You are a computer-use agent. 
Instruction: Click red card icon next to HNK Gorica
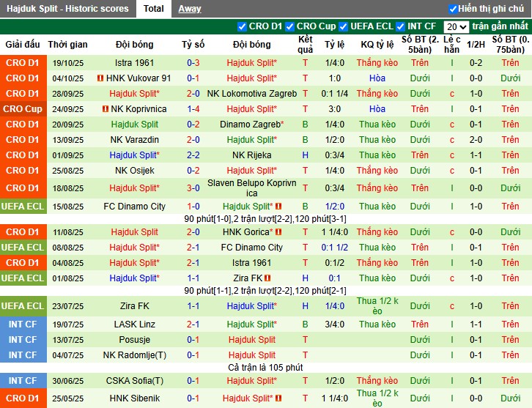pyautogui.click(x=278, y=232)
